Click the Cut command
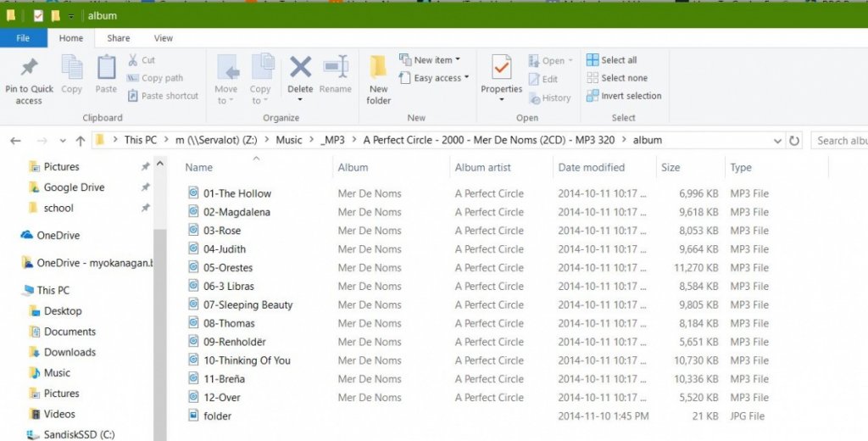Screen dimensions: 868x441 point(142,60)
